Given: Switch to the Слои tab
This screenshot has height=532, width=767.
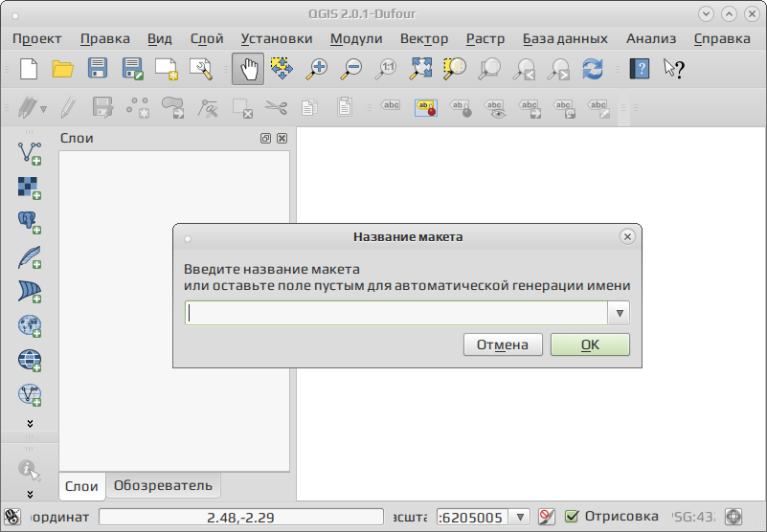Looking at the screenshot, I should 81,486.
